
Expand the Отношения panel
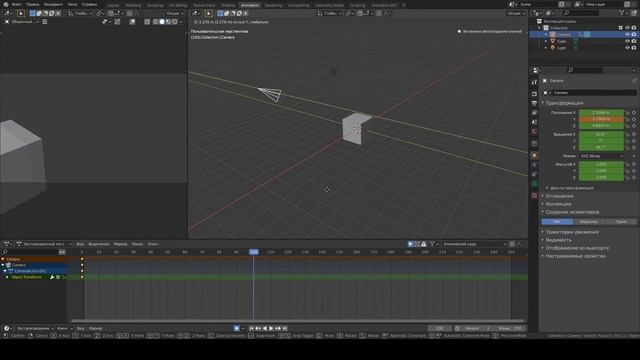[558, 196]
